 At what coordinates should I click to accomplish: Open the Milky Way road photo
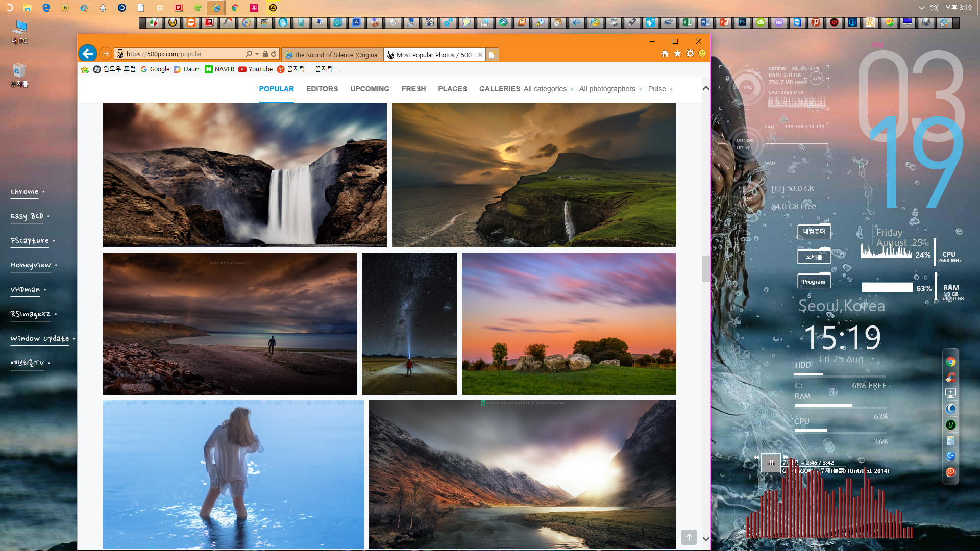point(409,323)
